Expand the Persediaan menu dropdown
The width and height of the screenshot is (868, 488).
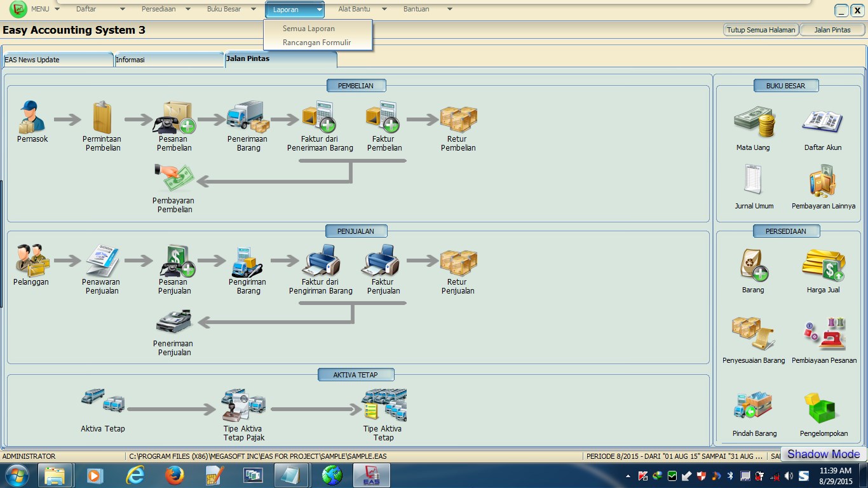pyautogui.click(x=189, y=10)
